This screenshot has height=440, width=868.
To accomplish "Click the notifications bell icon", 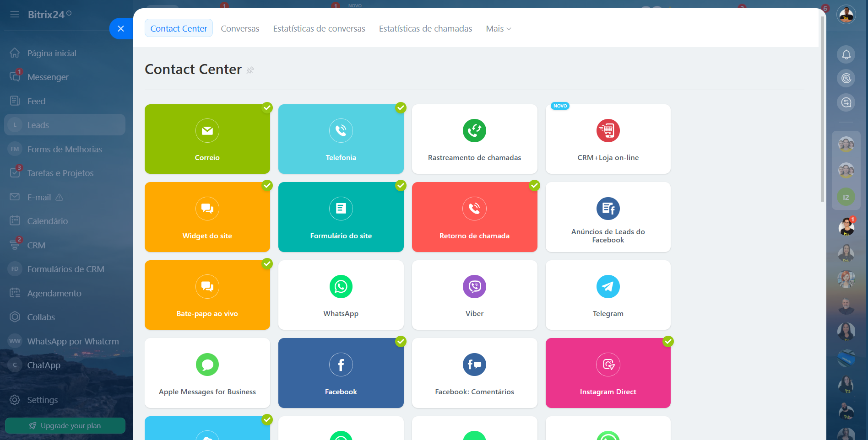I will pyautogui.click(x=846, y=54).
